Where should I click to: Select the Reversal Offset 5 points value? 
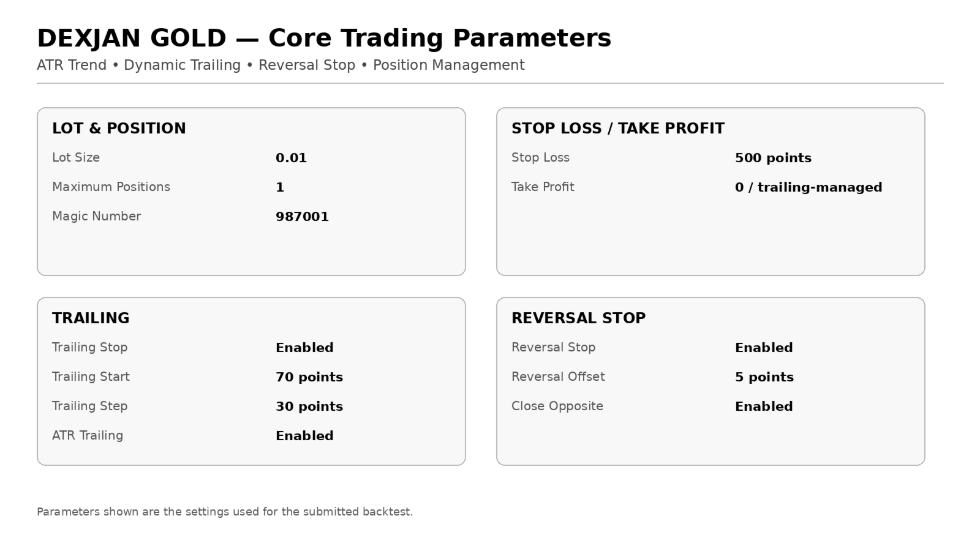point(764,377)
